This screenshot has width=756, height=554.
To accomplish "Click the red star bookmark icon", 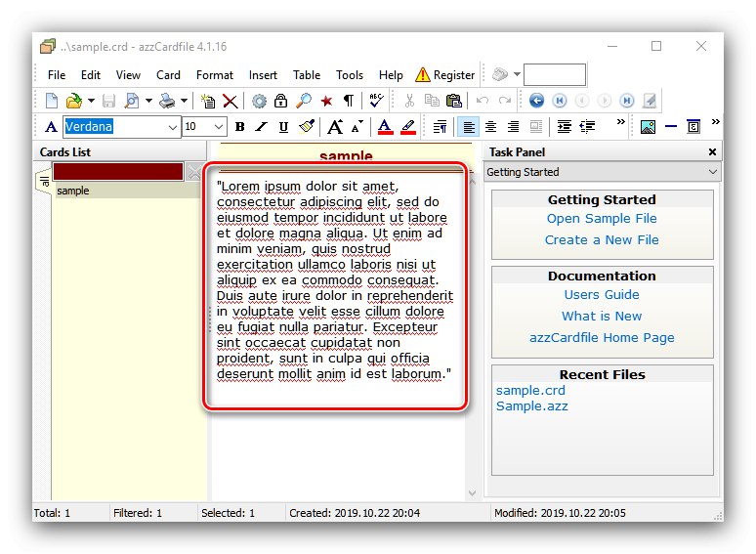I will pyautogui.click(x=326, y=101).
